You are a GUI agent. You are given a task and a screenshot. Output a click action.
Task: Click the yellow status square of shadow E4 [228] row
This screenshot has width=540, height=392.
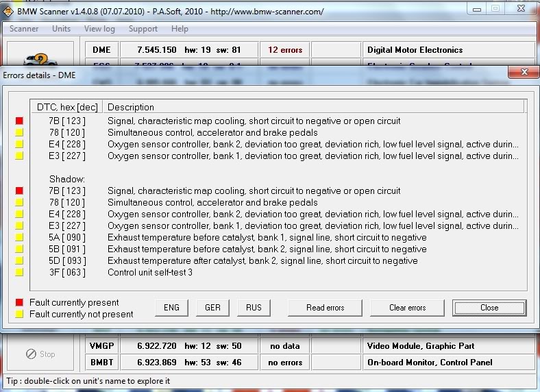[19, 214]
